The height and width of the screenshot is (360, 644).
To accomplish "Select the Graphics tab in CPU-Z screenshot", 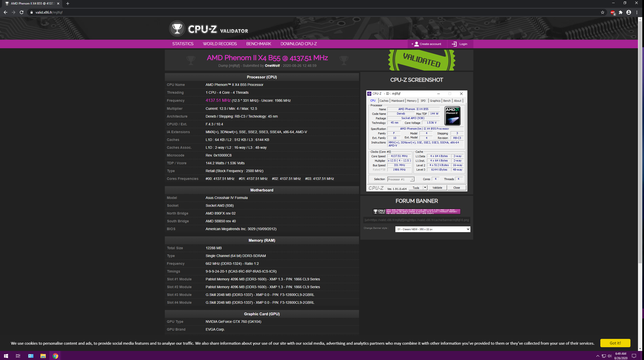I will pos(435,101).
